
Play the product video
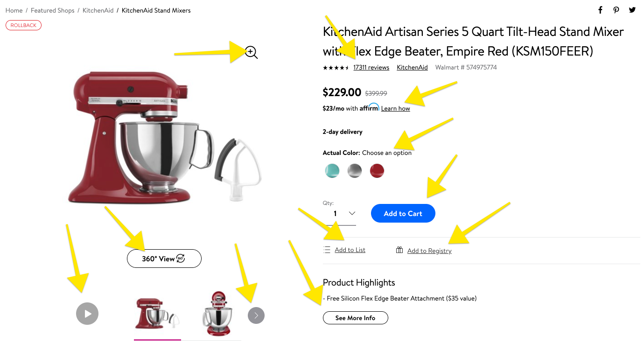(x=87, y=314)
